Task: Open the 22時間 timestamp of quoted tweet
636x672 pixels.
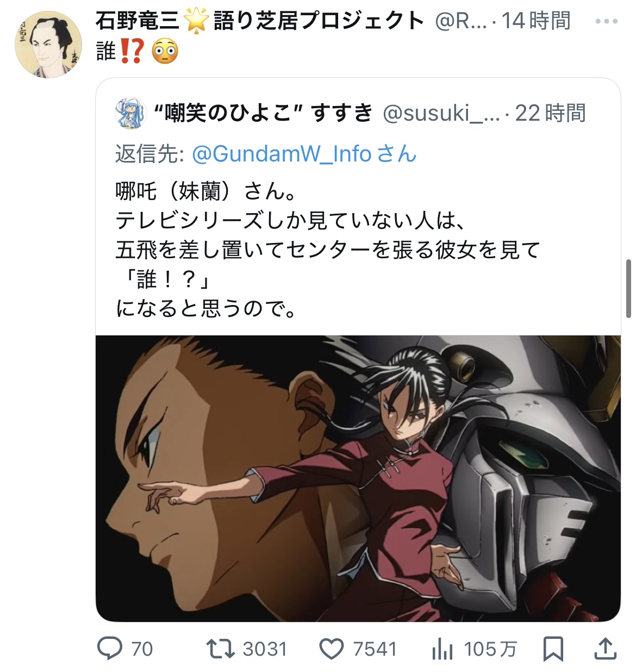Action: (x=550, y=113)
